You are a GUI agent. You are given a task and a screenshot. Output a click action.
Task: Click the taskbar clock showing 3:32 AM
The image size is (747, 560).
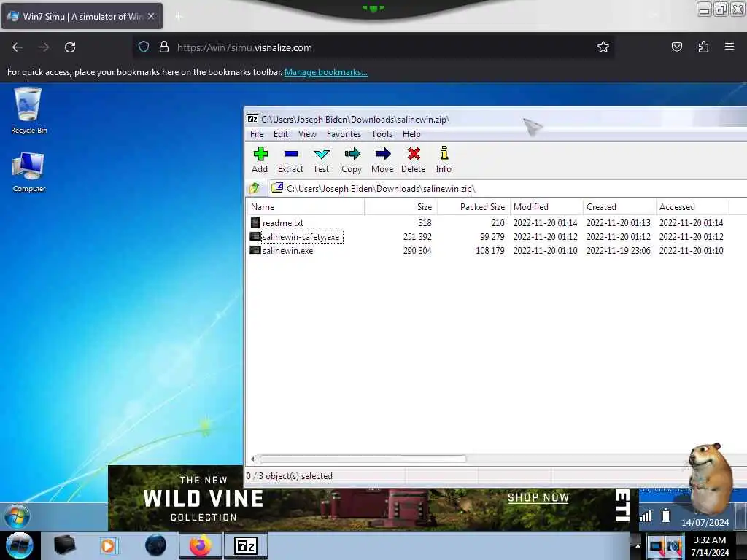tap(710, 546)
